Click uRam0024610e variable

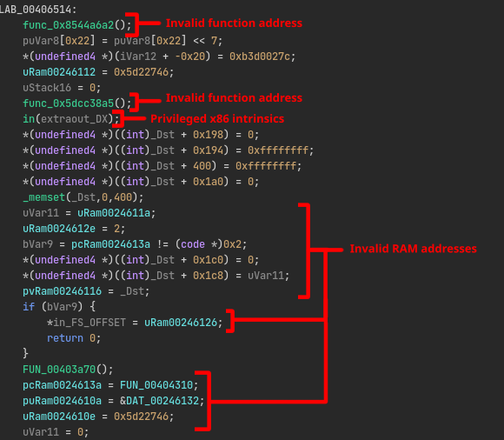[x=59, y=417]
